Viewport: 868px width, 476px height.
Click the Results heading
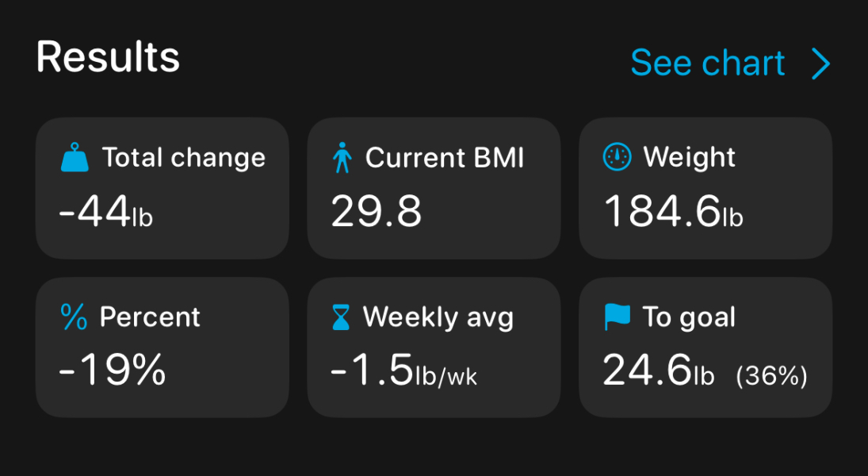tap(108, 58)
